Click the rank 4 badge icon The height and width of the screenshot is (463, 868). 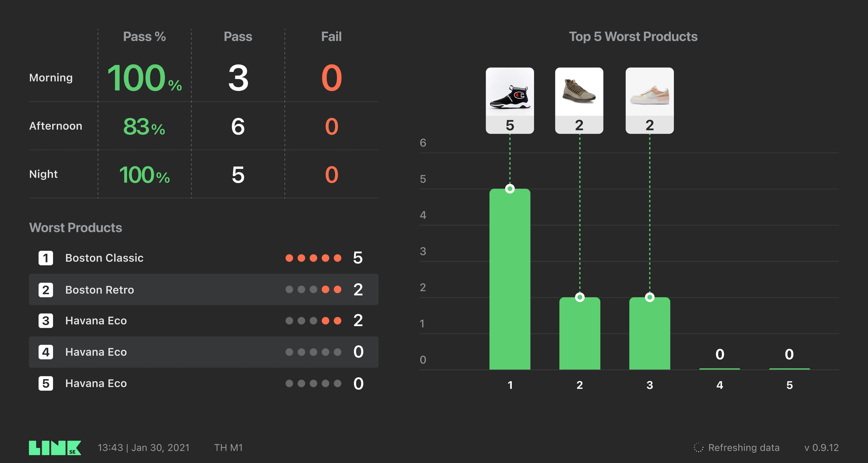[46, 352]
